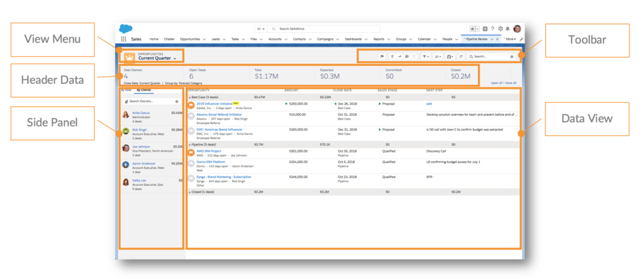The image size is (644, 279).
Task: Go to the Home tab
Action: (154, 39)
